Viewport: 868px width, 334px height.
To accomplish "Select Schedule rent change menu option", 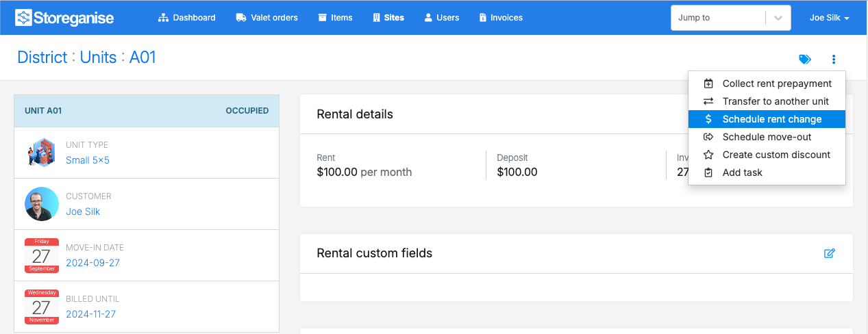I will (x=771, y=119).
